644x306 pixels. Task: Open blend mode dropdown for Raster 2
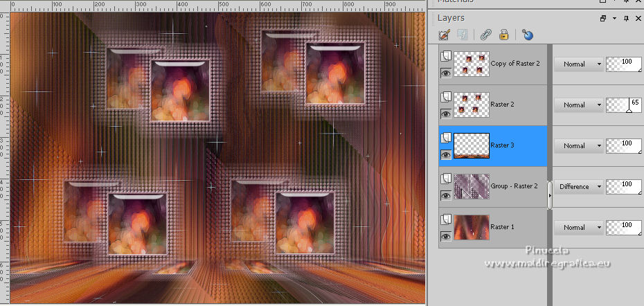[x=579, y=105]
